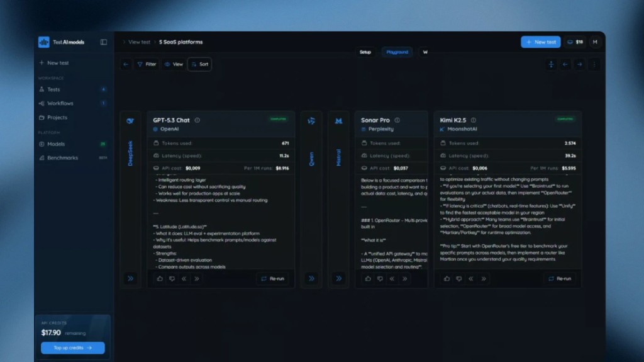This screenshot has height=362, width=644.
Task: Show info for Kimi K2.5
Action: pyautogui.click(x=474, y=120)
